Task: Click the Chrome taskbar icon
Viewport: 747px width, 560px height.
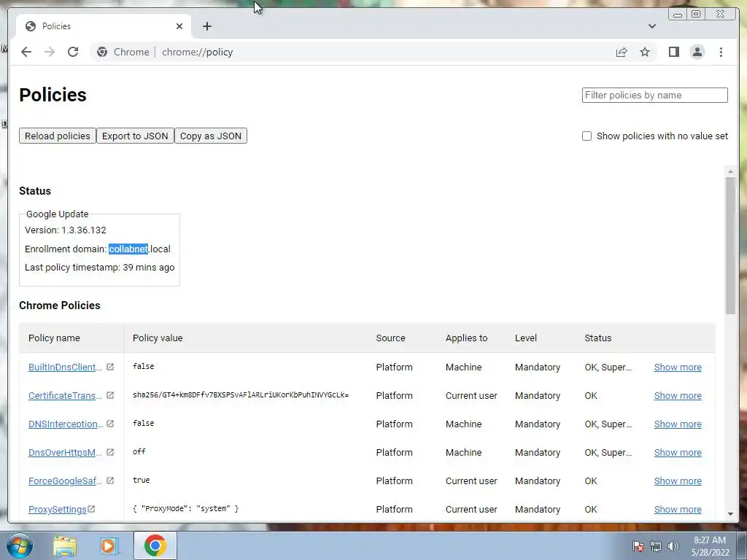Action: [x=155, y=545]
